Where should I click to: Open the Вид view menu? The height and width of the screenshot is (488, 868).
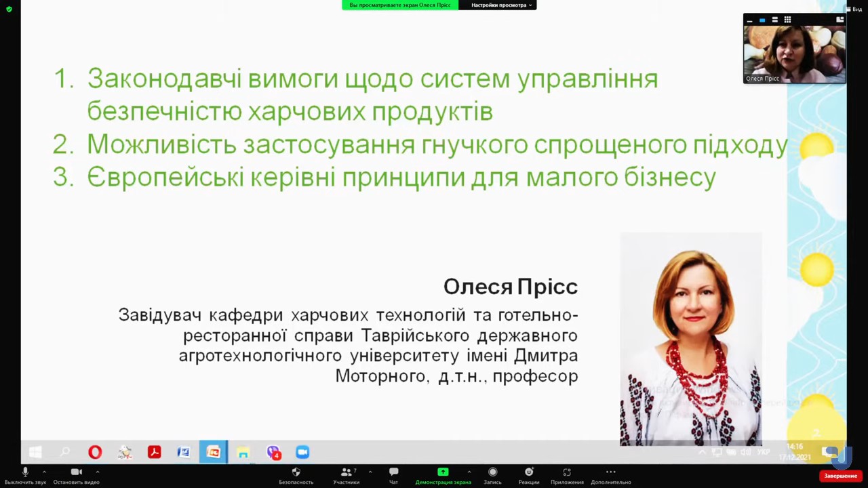tap(854, 9)
